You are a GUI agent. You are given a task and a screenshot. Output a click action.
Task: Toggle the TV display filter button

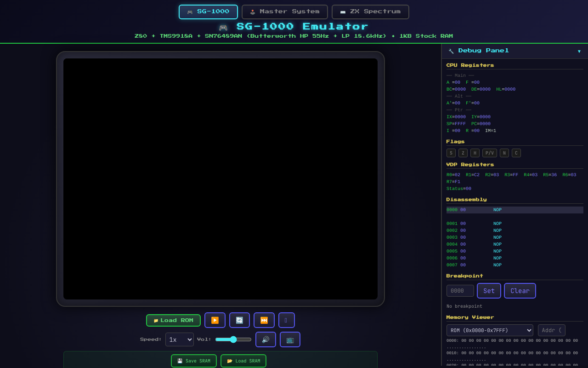pyautogui.click(x=290, y=339)
